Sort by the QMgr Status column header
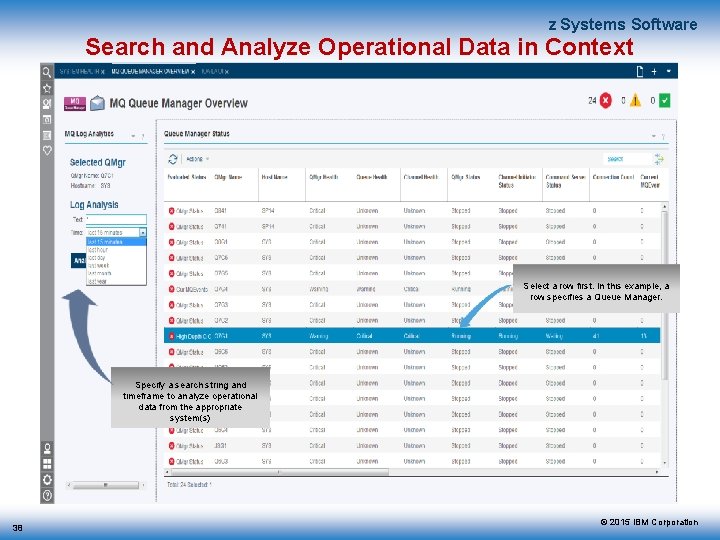The image size is (720, 540). point(466,177)
